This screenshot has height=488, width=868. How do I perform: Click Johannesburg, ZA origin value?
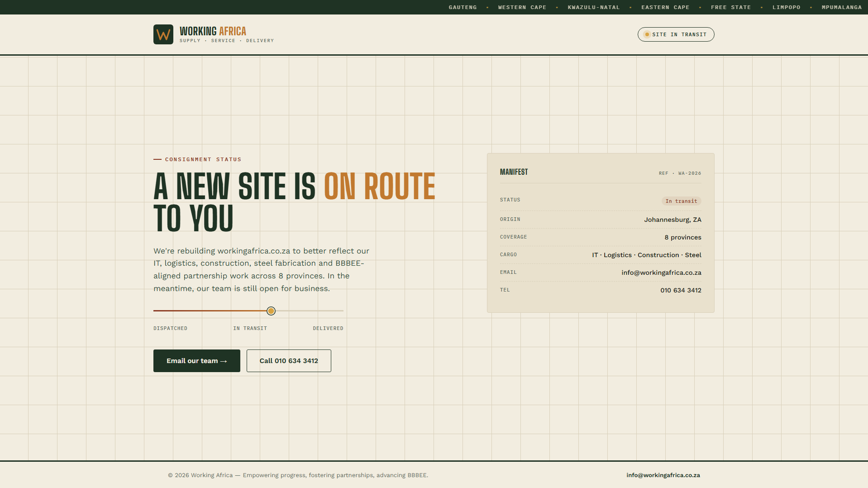click(x=672, y=220)
